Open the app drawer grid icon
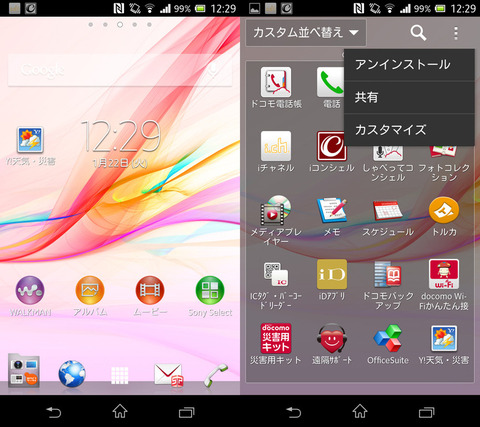This screenshot has width=480, height=427. [x=120, y=375]
